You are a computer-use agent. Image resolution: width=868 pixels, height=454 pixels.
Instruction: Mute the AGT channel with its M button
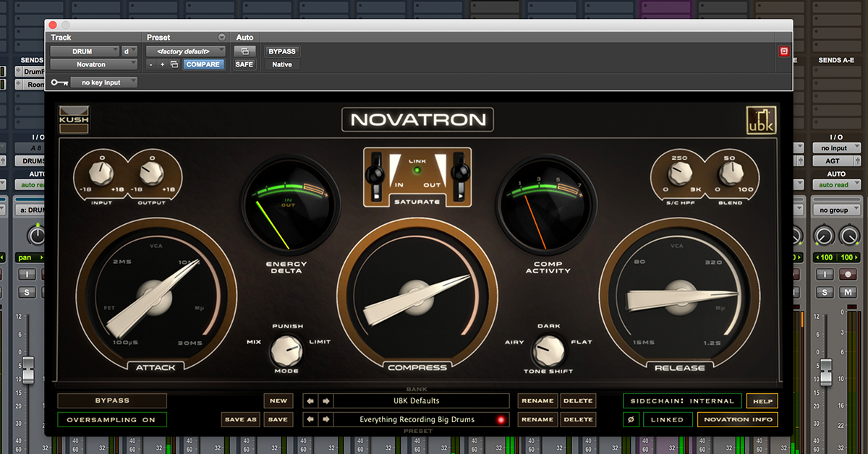coord(847,292)
